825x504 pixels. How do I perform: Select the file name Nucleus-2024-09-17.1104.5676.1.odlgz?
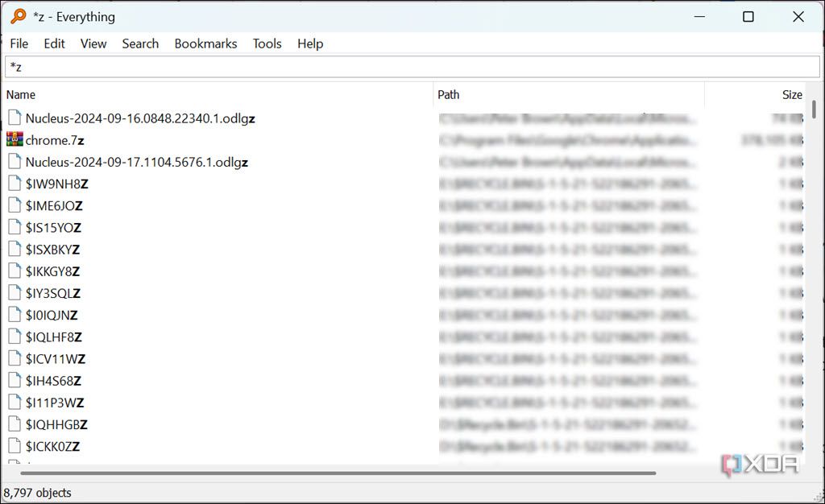137,163
